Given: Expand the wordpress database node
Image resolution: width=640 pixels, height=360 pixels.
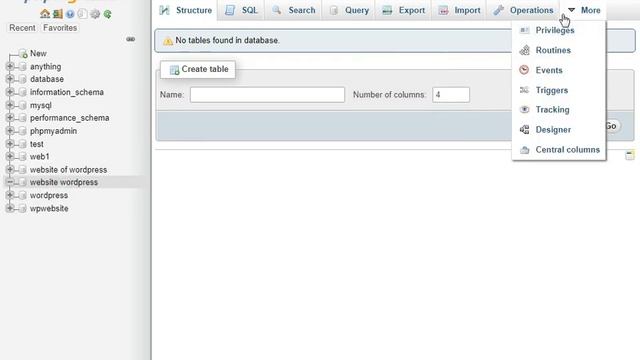Looking at the screenshot, I should click(10, 195).
